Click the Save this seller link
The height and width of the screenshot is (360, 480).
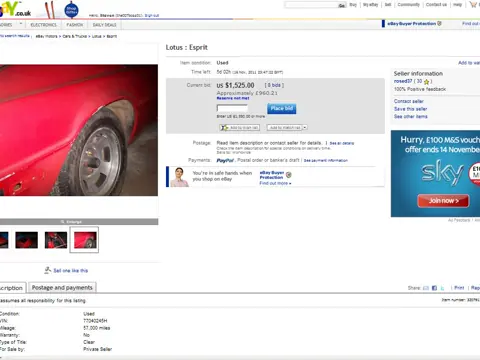pos(410,109)
